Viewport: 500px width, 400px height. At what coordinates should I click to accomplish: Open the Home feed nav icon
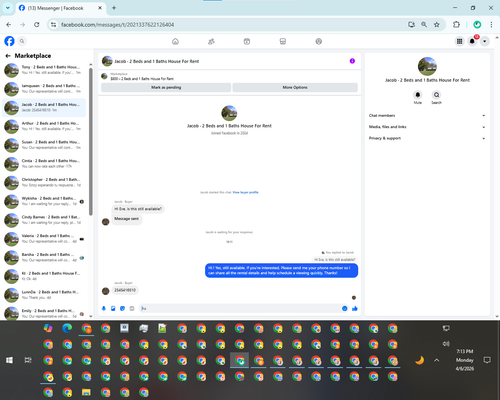[x=175, y=41]
